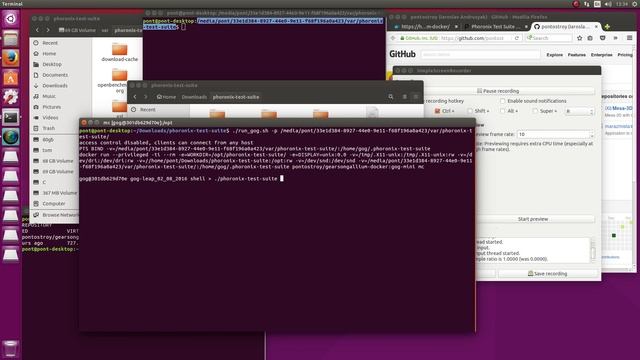The image size is (640, 360).
Task: Open the Firefox hamburger menu
Action: [629, 38]
